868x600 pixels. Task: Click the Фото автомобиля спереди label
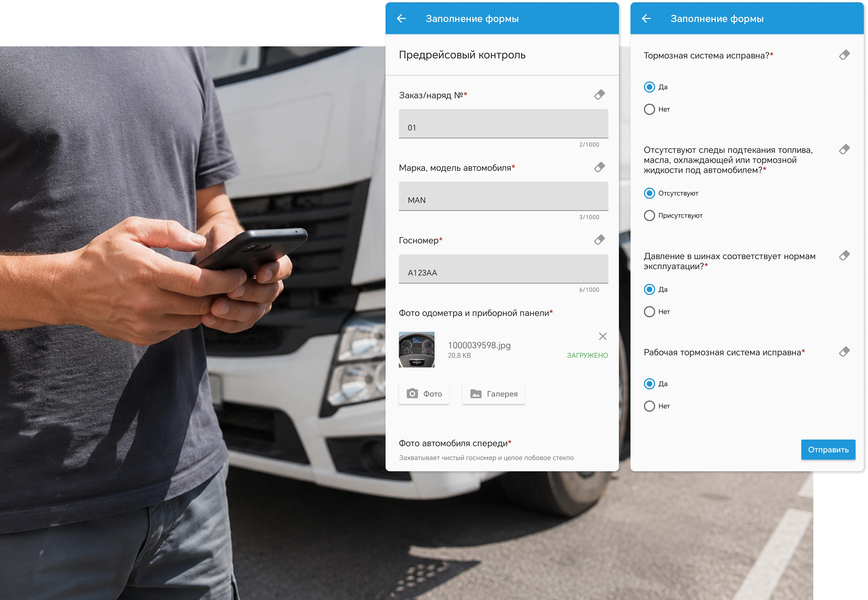tap(455, 444)
